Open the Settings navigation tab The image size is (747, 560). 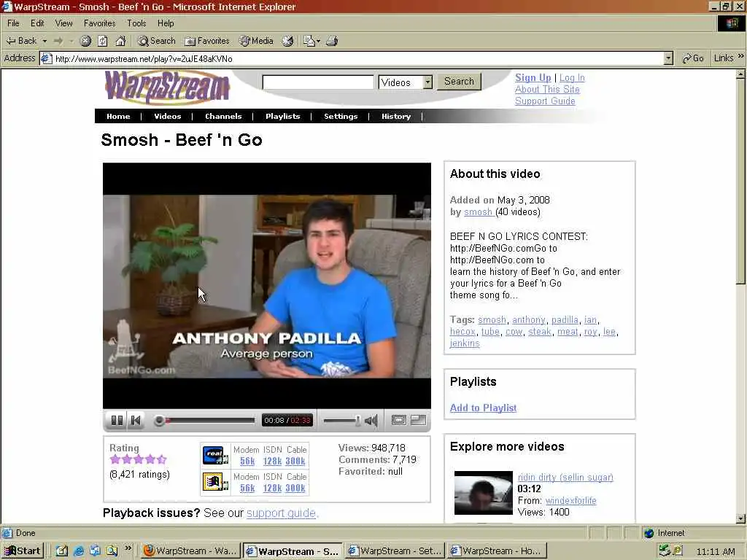[x=341, y=116]
